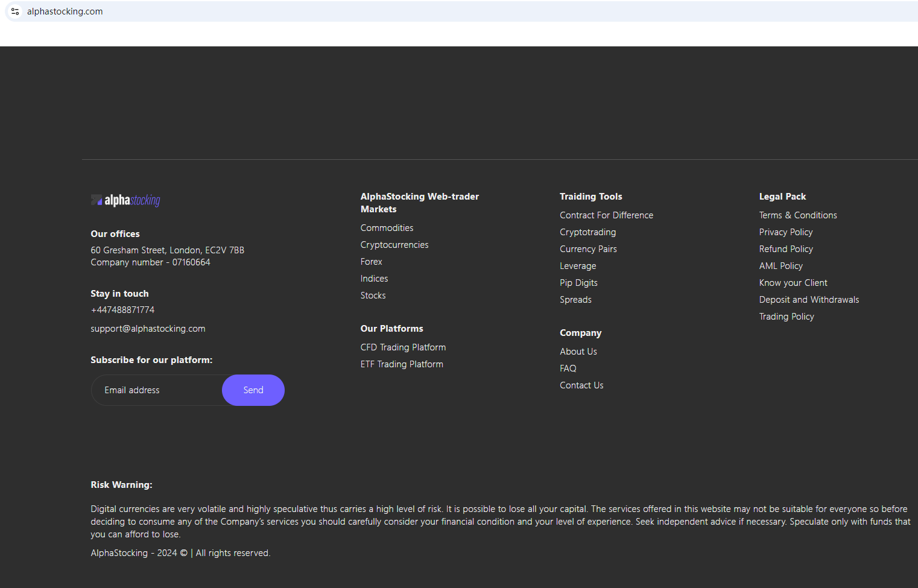View the Pip Digits page

tap(578, 283)
